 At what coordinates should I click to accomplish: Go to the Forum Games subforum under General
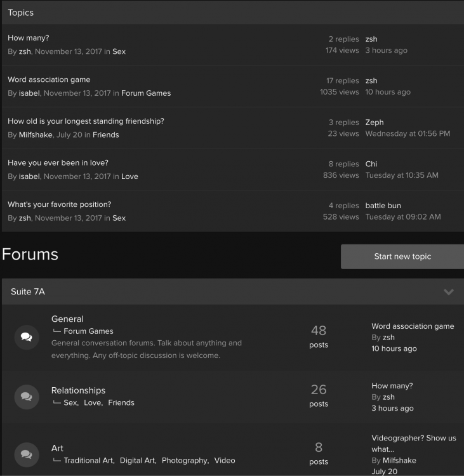tap(88, 331)
